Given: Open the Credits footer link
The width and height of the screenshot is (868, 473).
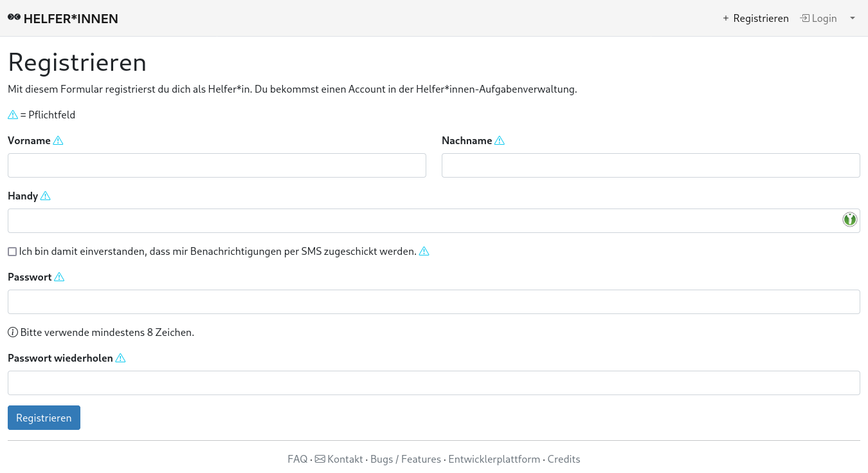Looking at the screenshot, I should 564,459.
